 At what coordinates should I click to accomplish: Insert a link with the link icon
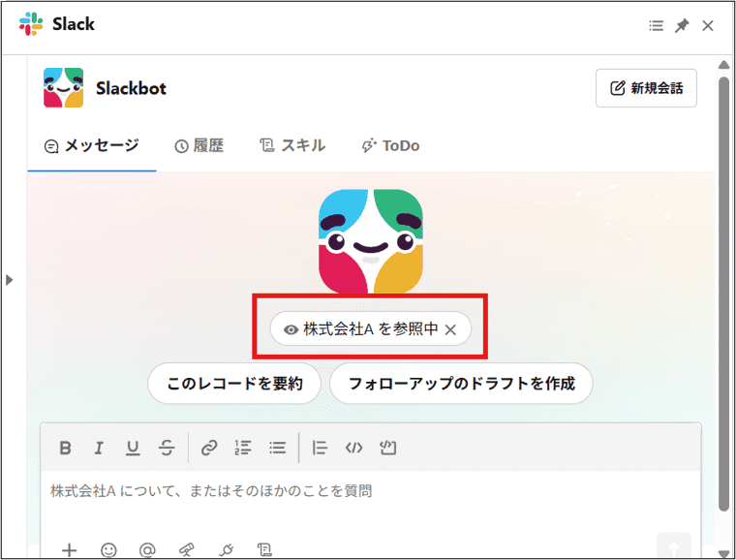tap(209, 448)
